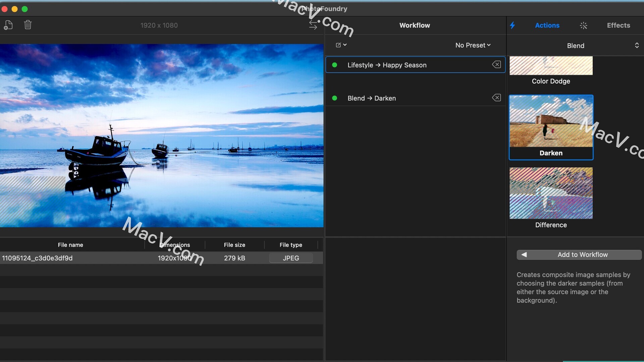This screenshot has height=362, width=644.
Task: Click the 1920 x 1080 dimensions label
Action: tap(159, 25)
